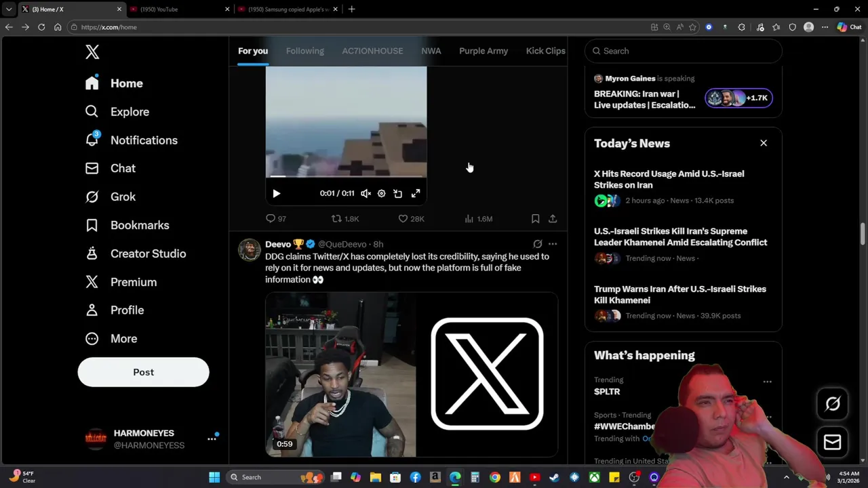Share the top video post
Image resolution: width=868 pixels, height=488 pixels.
[x=553, y=219]
